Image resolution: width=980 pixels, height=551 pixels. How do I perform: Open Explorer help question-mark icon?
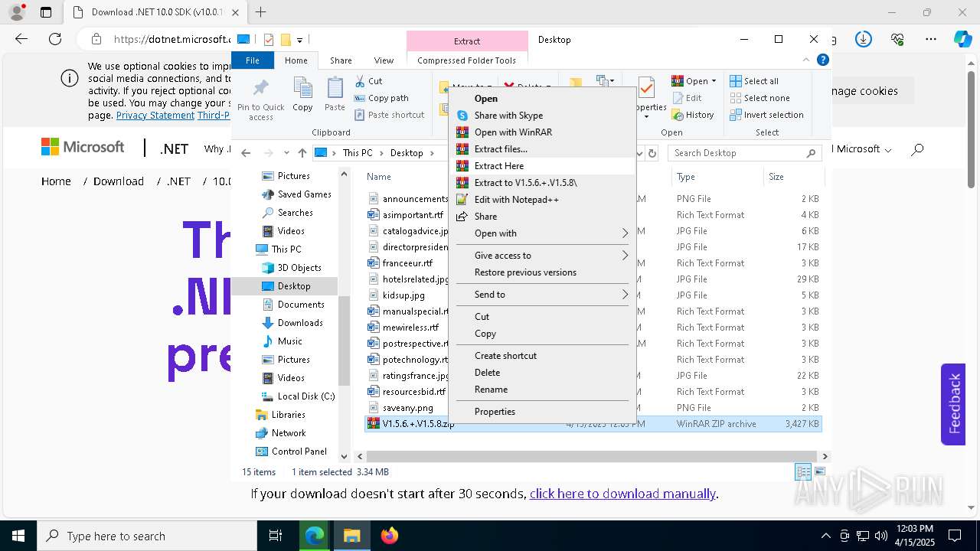point(823,60)
